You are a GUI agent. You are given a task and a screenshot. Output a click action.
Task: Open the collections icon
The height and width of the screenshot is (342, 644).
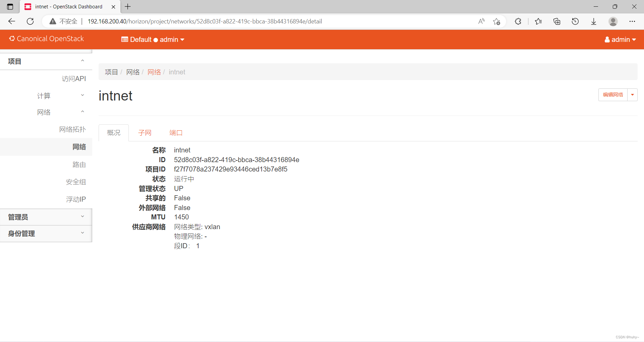(x=557, y=21)
